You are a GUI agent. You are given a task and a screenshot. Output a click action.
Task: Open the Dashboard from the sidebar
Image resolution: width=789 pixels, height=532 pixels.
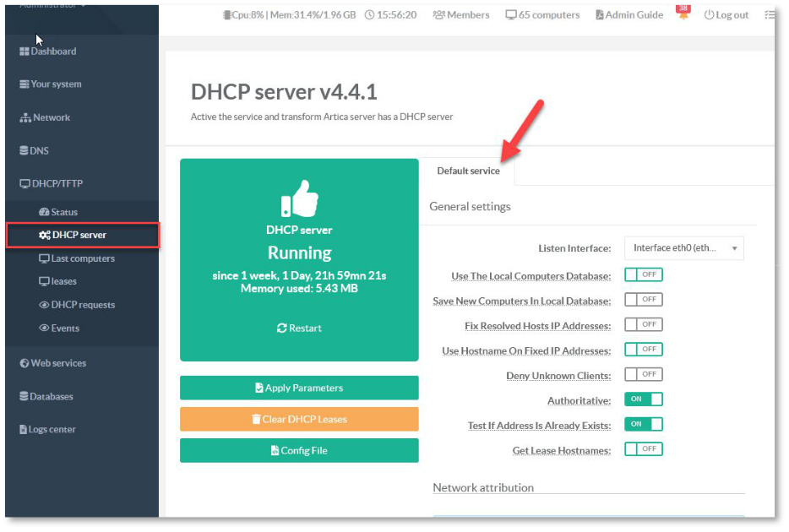click(x=48, y=52)
